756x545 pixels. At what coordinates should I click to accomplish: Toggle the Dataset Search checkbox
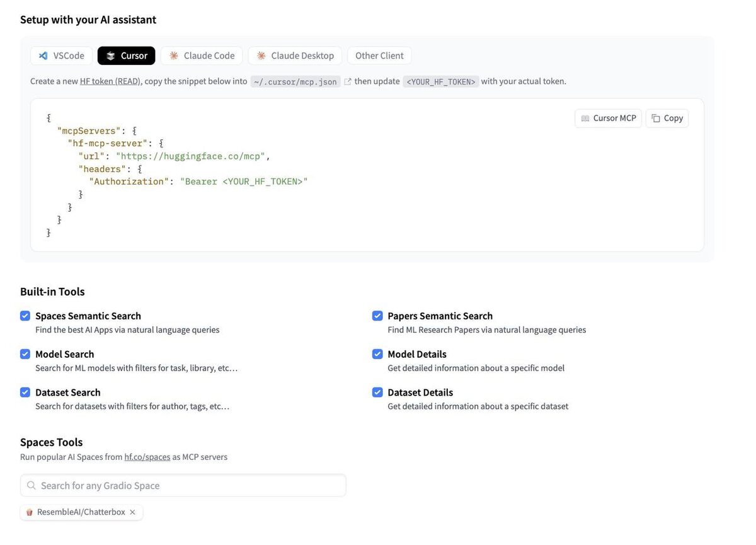tap(25, 393)
